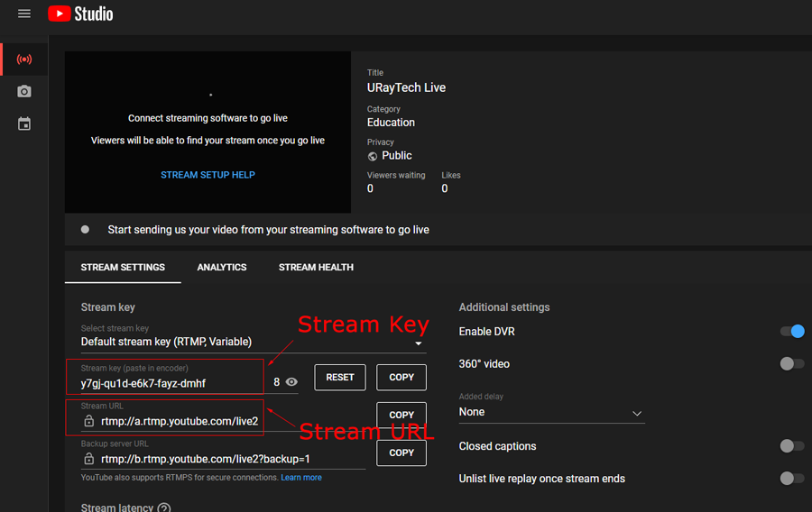Click the Learn more RTMPS link

tap(301, 478)
